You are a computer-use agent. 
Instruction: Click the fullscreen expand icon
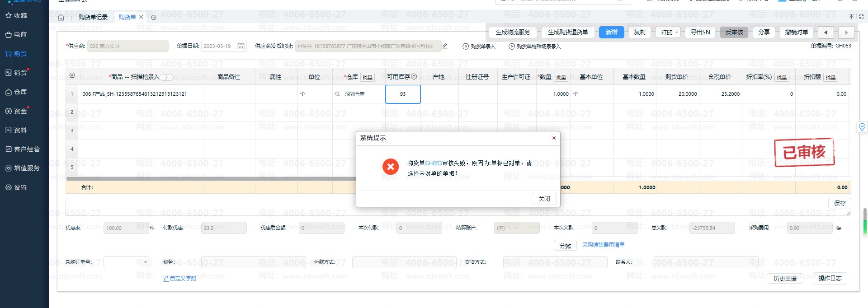tap(861, 17)
